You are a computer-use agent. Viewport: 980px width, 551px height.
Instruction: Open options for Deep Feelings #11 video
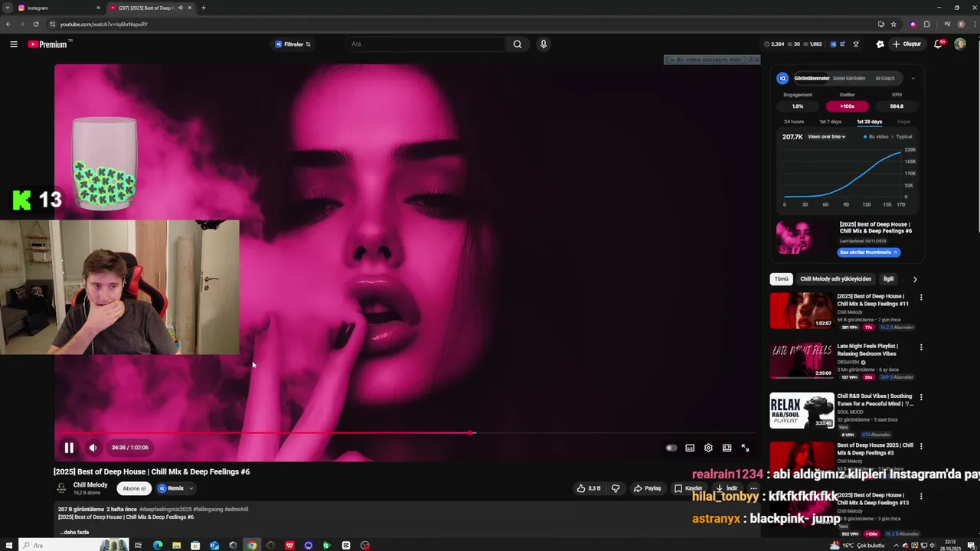coord(921,297)
